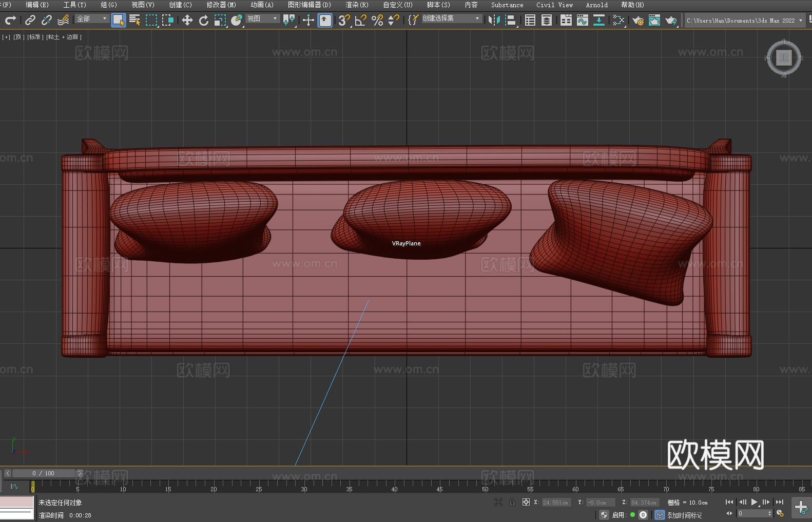Toggle the Layer Explorer icon

coord(547,20)
